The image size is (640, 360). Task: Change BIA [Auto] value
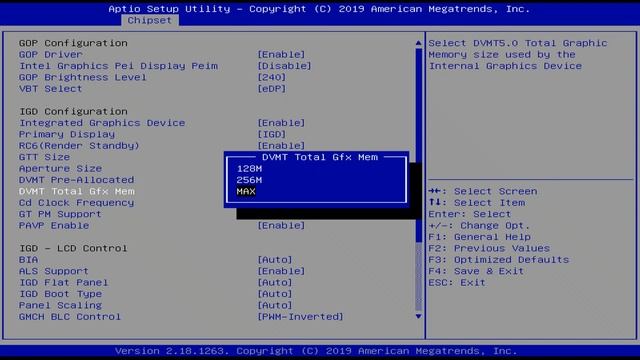(x=275, y=260)
